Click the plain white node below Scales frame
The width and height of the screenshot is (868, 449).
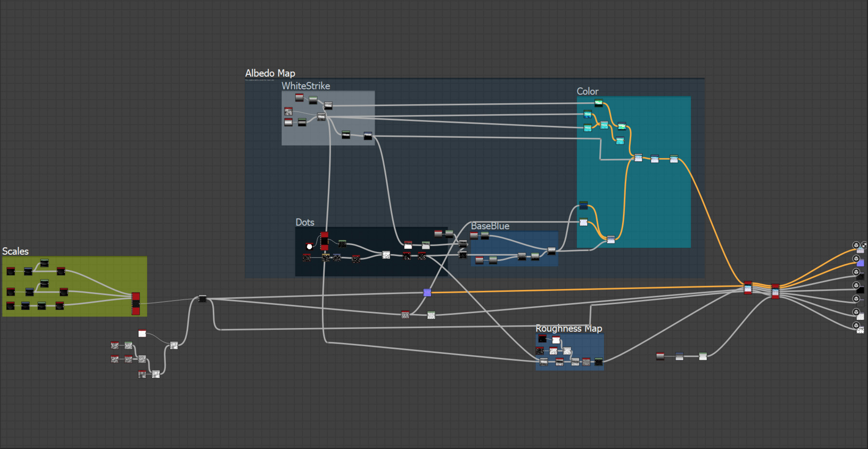(x=142, y=334)
